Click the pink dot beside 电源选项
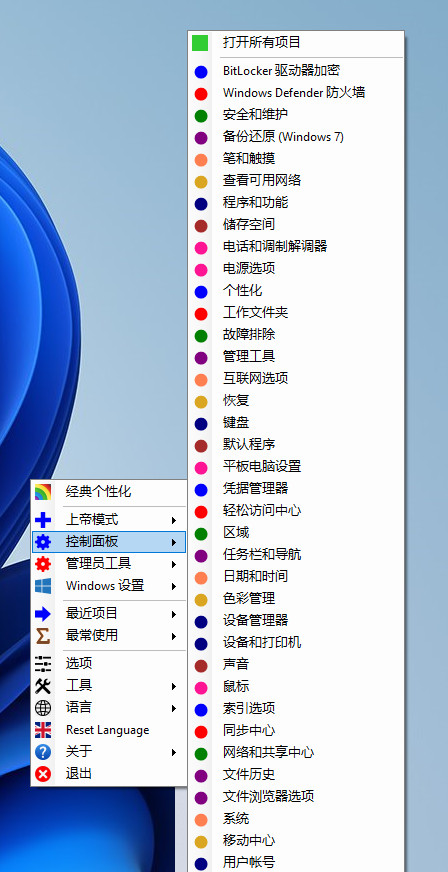The image size is (448, 872). click(x=201, y=270)
